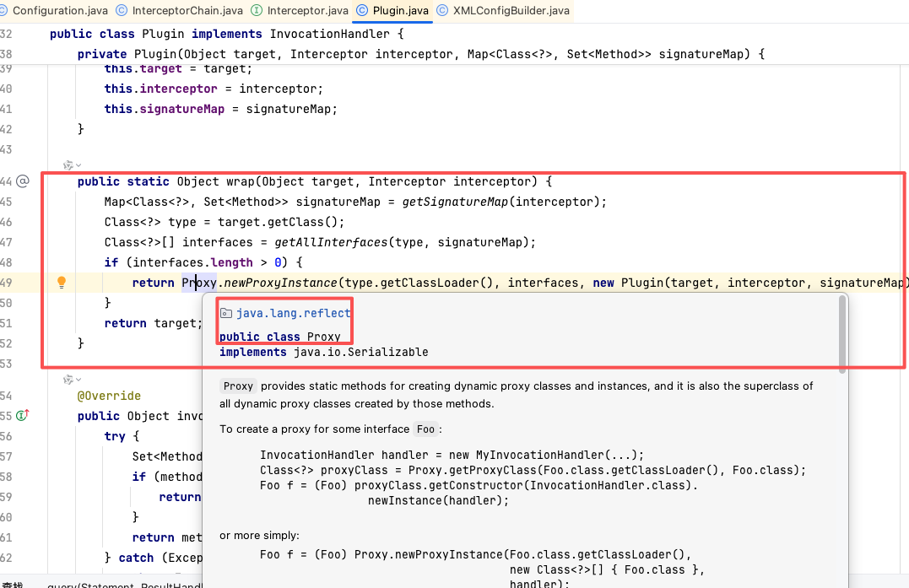Click the @Override annotation
909x588 pixels.
[109, 396]
